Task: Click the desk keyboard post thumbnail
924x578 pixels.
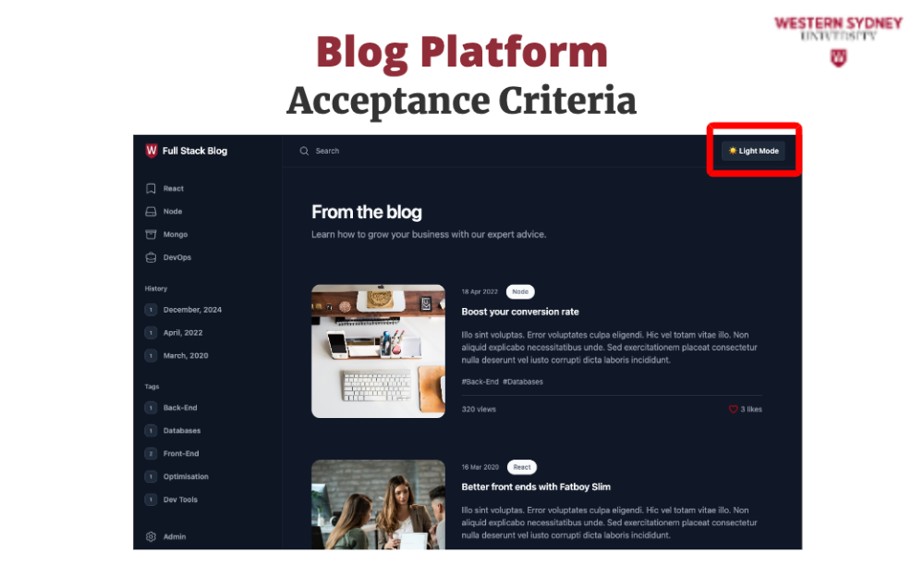Action: click(x=378, y=351)
